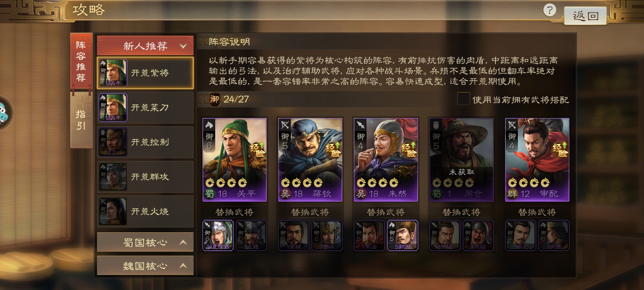
Task: Select the 蒋钦 general card
Action: pos(310,160)
